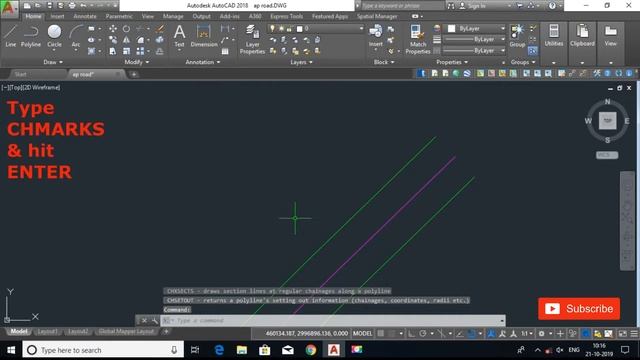Switch to Layout1 tab

(x=47, y=331)
